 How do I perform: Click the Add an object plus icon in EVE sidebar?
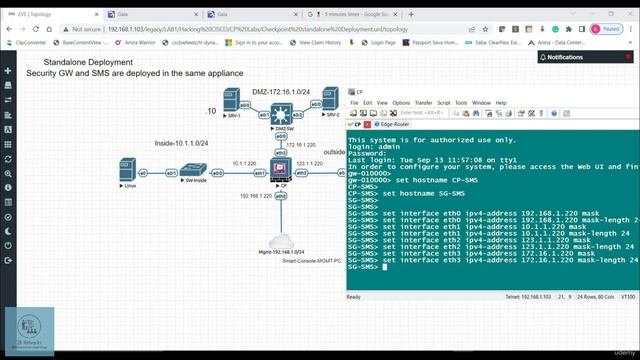pos(8,71)
